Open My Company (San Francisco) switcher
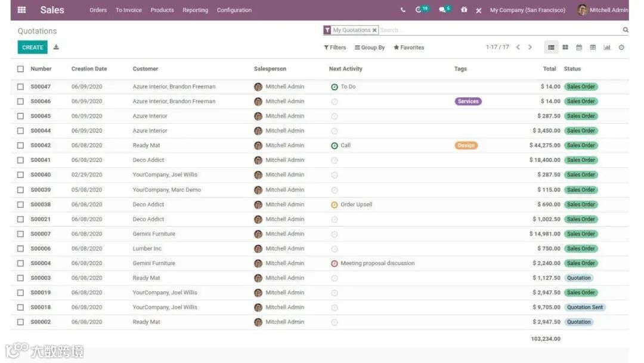This screenshot has width=644, height=363. coord(527,10)
